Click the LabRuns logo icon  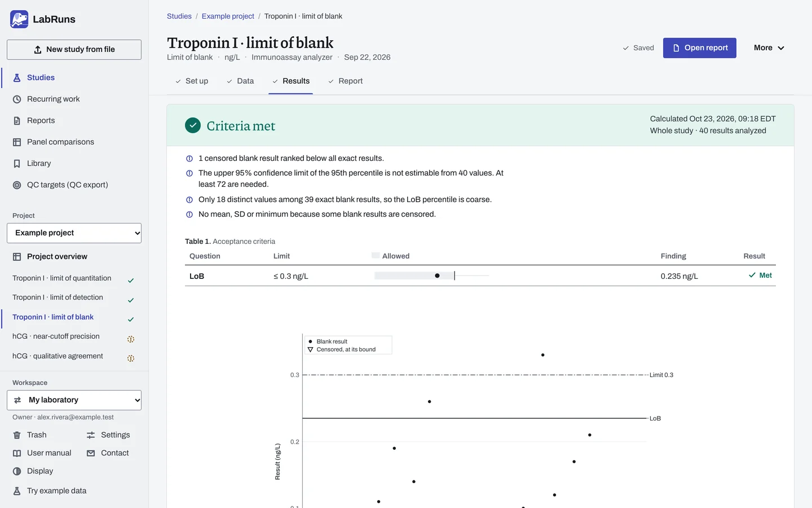click(19, 19)
